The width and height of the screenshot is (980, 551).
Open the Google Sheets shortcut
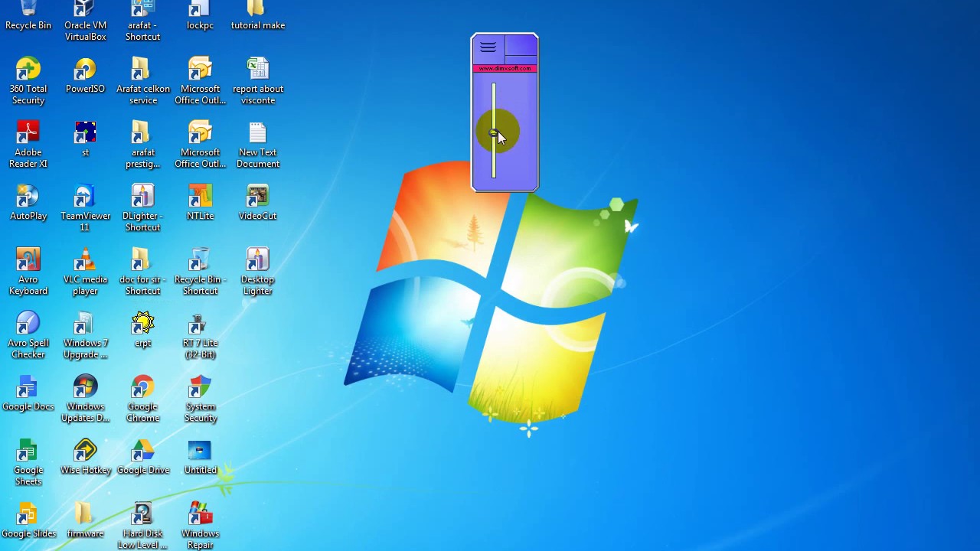[28, 461]
